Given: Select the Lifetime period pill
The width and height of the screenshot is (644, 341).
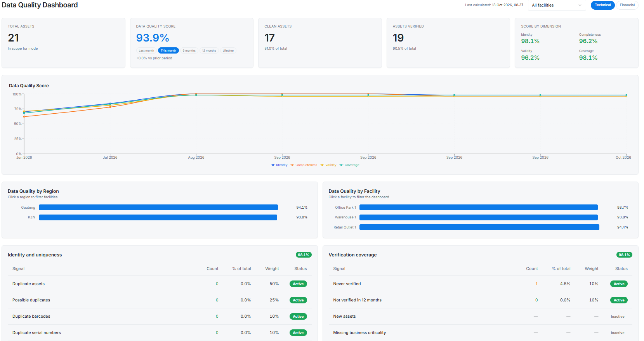Looking at the screenshot, I should [x=228, y=50].
